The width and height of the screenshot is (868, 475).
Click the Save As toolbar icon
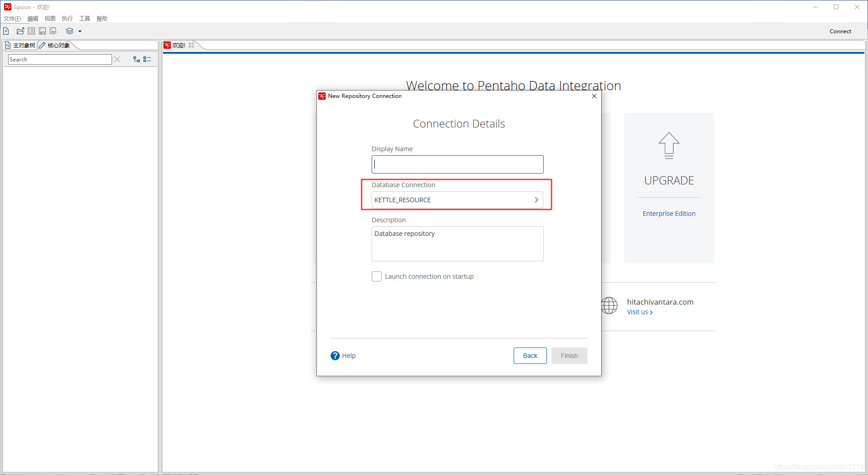coord(53,31)
